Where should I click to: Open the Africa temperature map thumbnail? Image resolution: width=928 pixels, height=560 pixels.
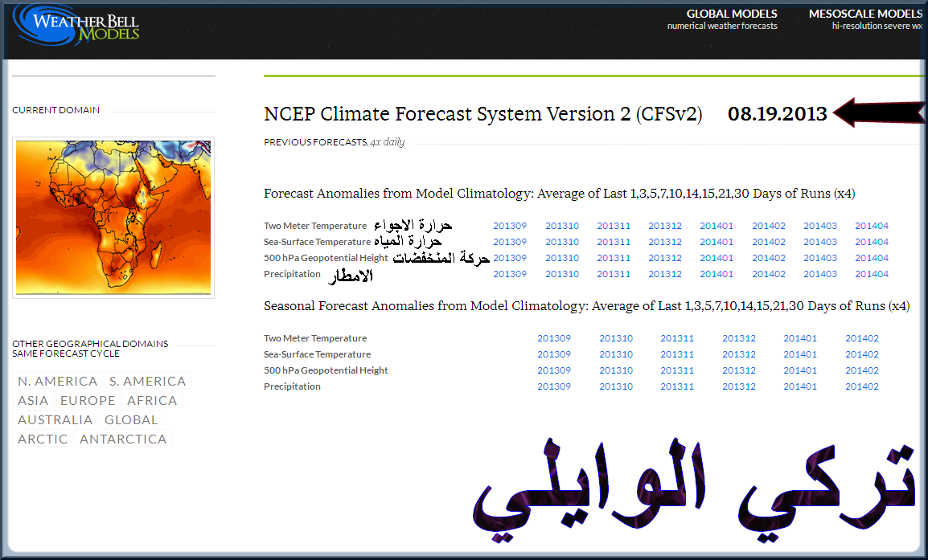113,218
